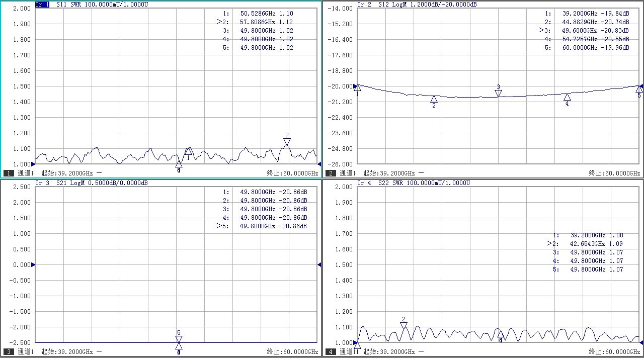Select the Tr 4 S22 SWR trace title
Viewport: 644px width, 358px height.
413,183
